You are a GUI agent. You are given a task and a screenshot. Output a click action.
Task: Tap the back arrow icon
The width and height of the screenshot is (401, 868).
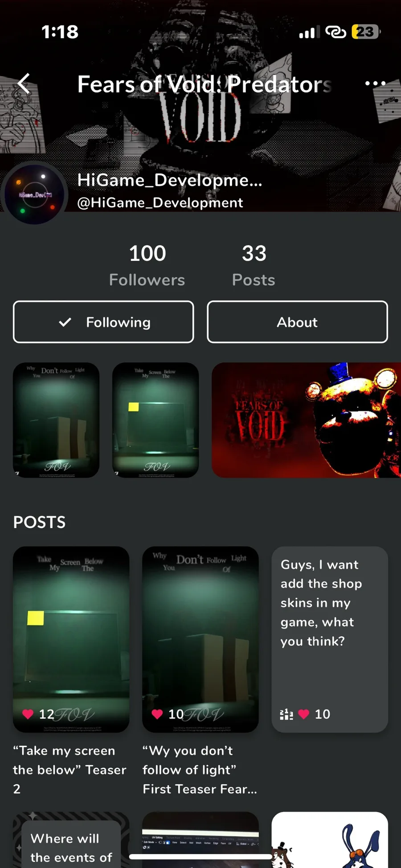click(24, 83)
